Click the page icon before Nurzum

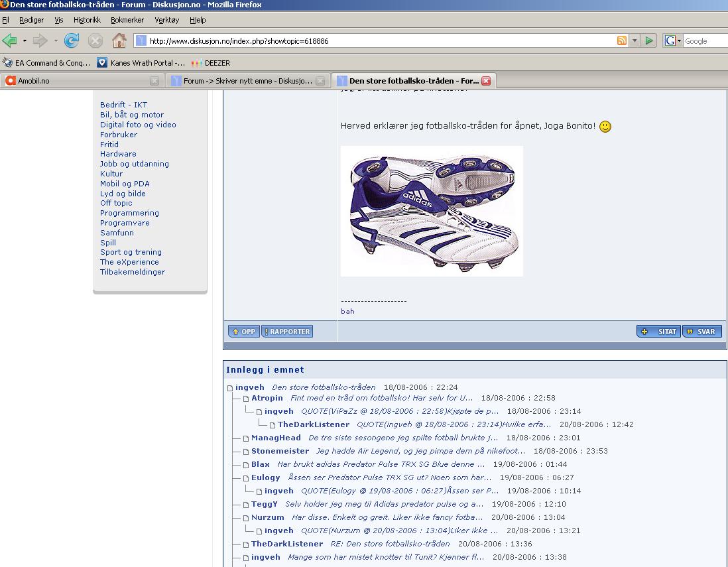click(246, 518)
